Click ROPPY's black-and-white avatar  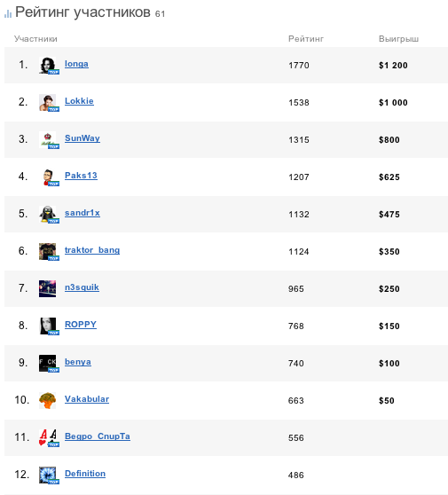[48, 326]
